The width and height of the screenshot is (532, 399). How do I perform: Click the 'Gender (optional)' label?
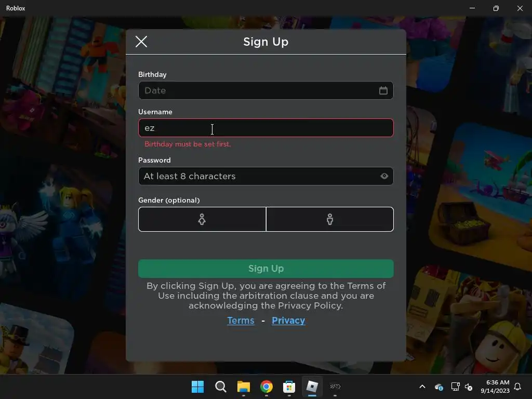169,200
